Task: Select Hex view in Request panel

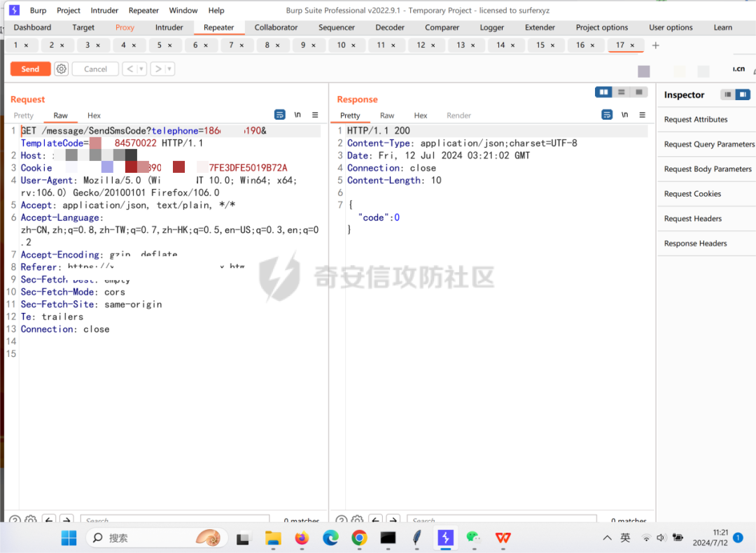Action: tap(94, 115)
